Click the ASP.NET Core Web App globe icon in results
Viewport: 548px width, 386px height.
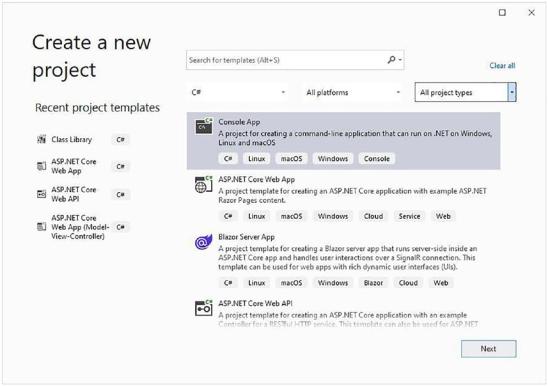204,184
